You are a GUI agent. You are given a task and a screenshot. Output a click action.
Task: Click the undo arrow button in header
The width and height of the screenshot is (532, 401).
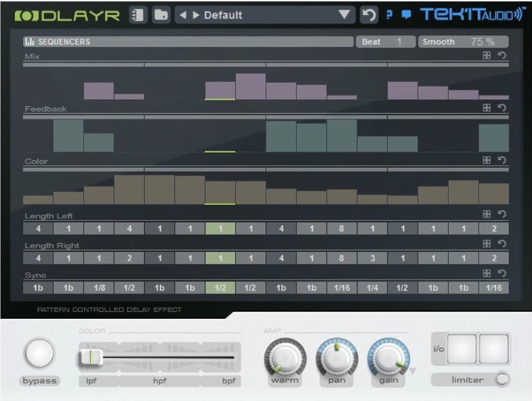369,15
